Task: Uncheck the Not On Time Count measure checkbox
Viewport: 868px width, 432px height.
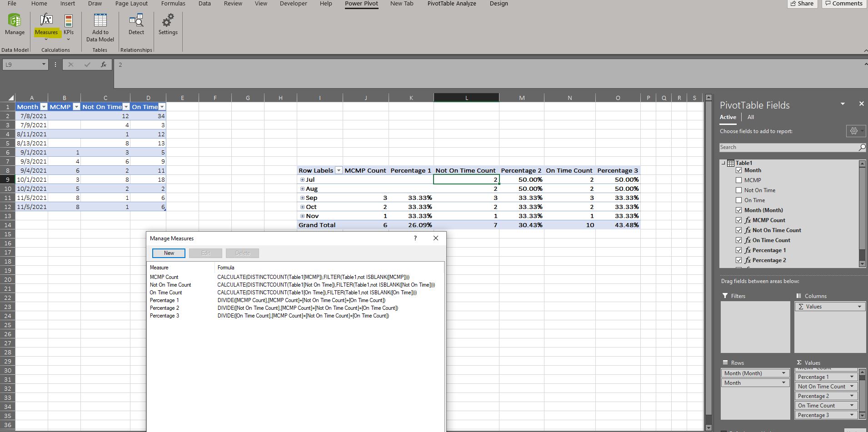Action: (738, 230)
